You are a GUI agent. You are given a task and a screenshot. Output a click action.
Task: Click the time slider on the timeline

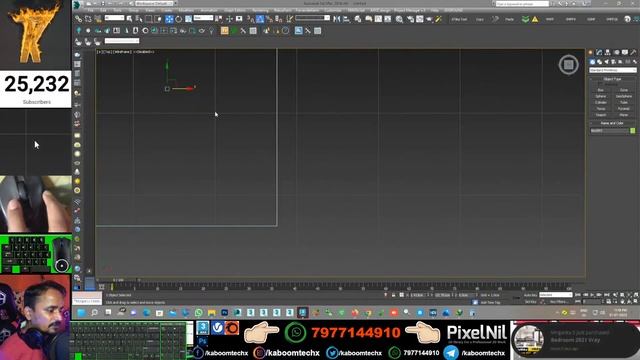(118, 280)
